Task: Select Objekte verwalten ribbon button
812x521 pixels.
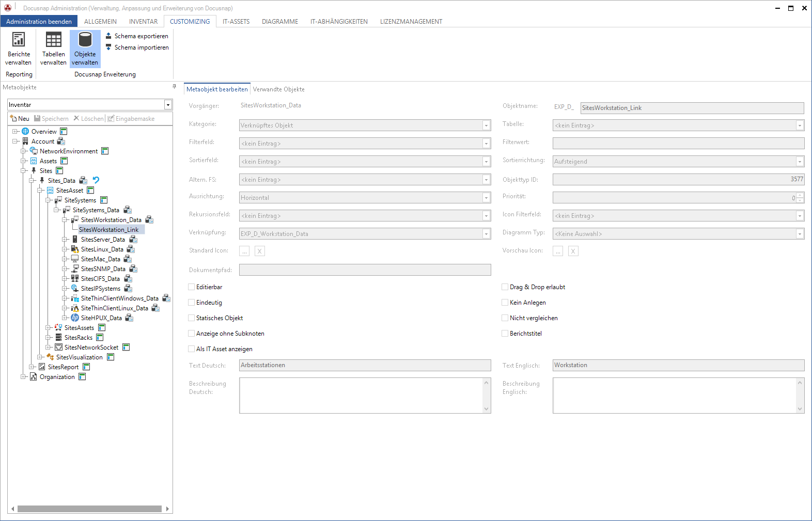Action: (85, 49)
